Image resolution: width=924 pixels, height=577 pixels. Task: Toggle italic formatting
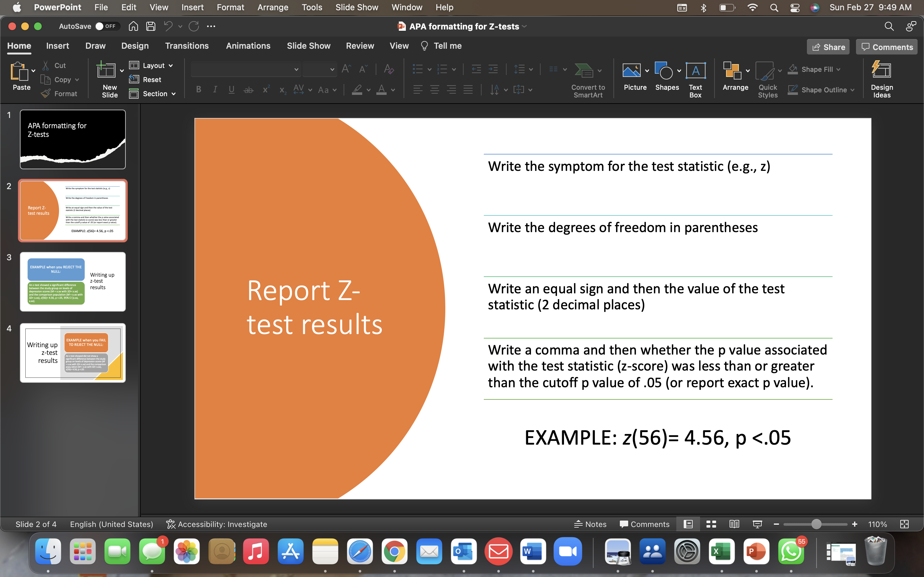point(215,89)
